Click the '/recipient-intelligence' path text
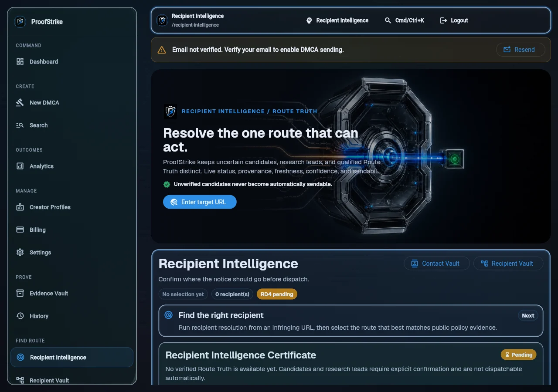Image resolution: width=558 pixels, height=392 pixels. pos(195,25)
